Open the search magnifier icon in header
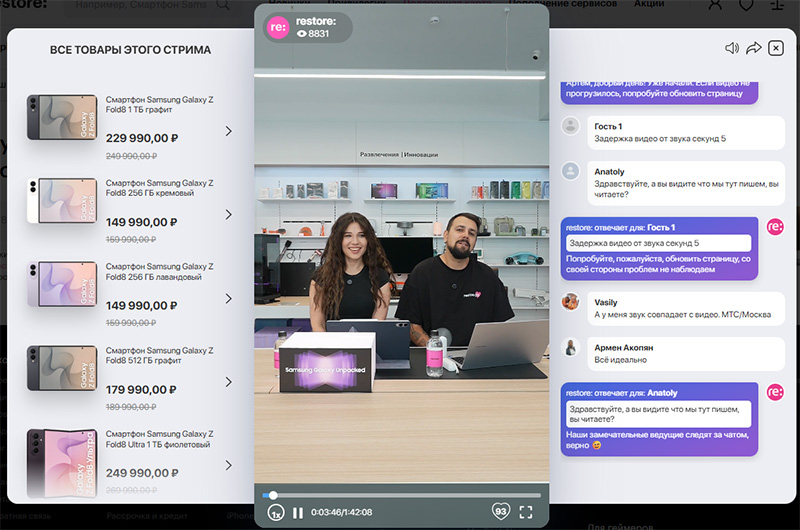The width and height of the screenshot is (800, 530). click(223, 5)
